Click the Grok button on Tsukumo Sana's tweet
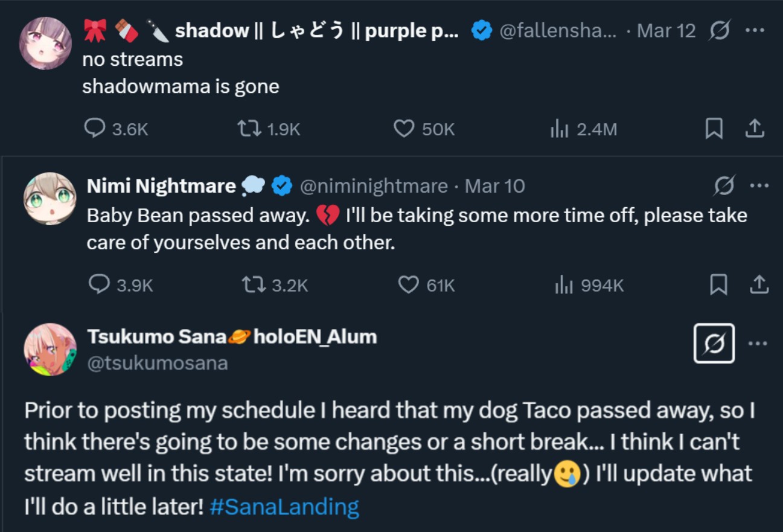Screen dimensions: 783x532 click(x=714, y=343)
